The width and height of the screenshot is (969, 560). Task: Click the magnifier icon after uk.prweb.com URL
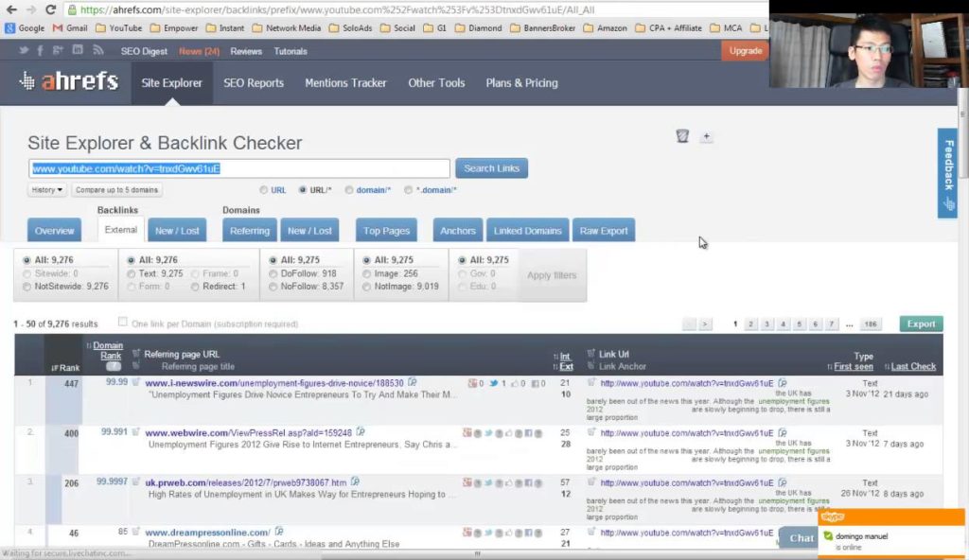[x=355, y=481]
